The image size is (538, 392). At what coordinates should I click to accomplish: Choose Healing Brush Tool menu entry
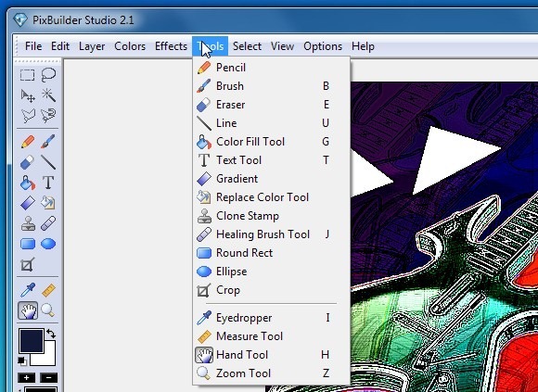pyautogui.click(x=272, y=234)
